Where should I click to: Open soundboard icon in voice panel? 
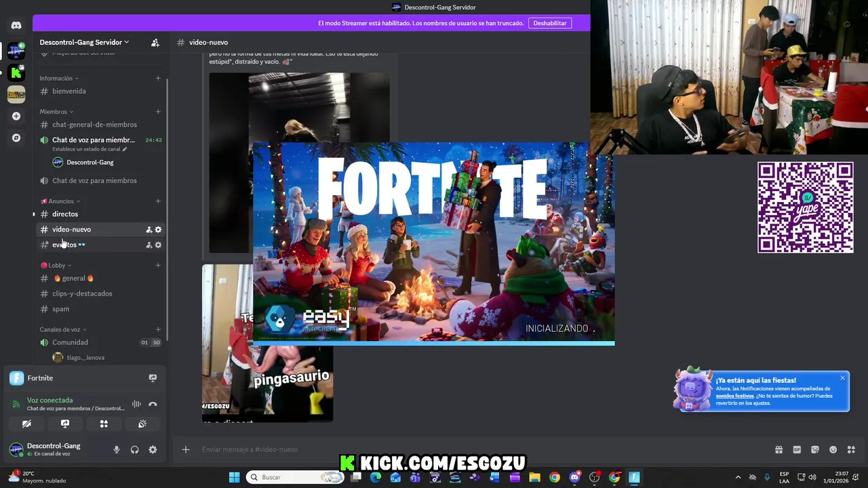click(x=142, y=424)
